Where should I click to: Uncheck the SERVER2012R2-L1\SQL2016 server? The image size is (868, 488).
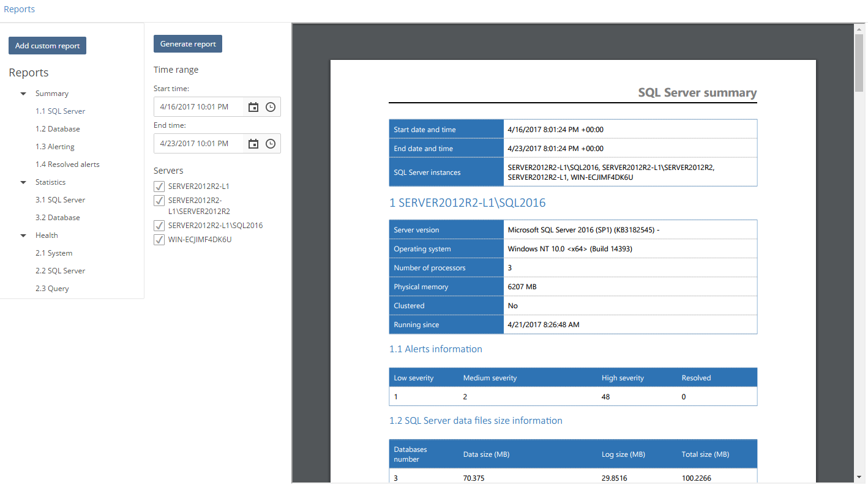[x=159, y=225]
